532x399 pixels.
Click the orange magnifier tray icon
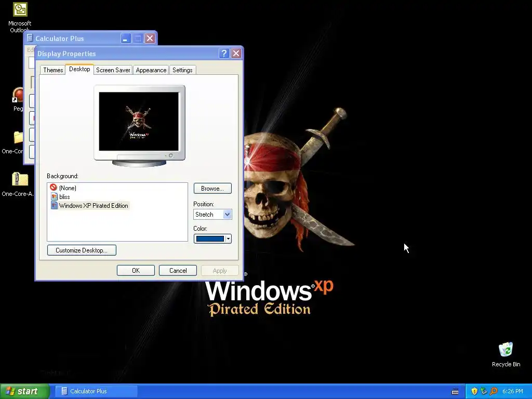click(494, 391)
